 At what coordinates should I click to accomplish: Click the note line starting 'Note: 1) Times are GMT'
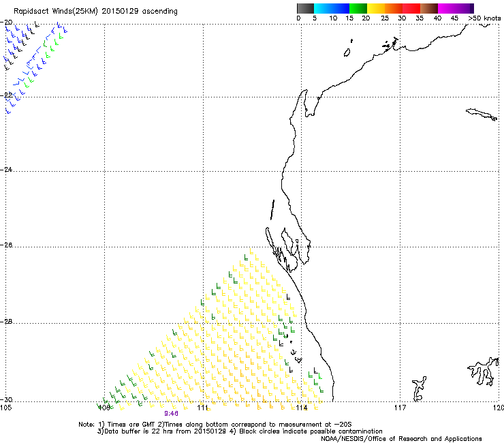tap(215, 425)
